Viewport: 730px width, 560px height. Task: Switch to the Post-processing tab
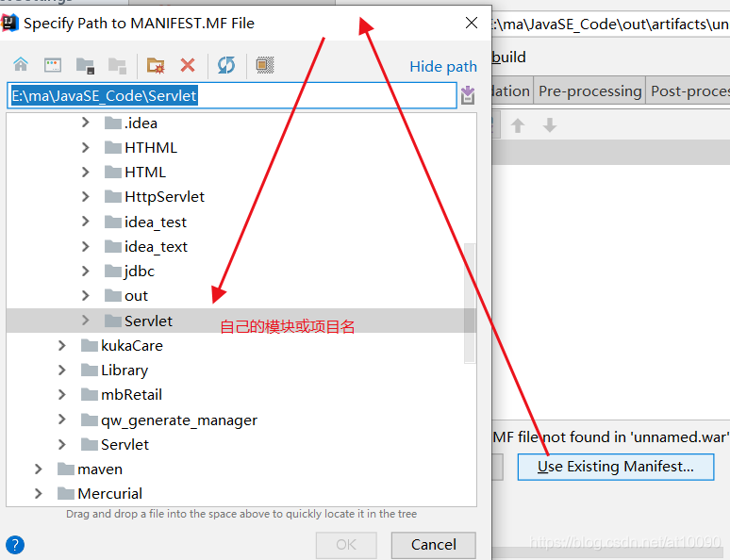click(x=689, y=91)
